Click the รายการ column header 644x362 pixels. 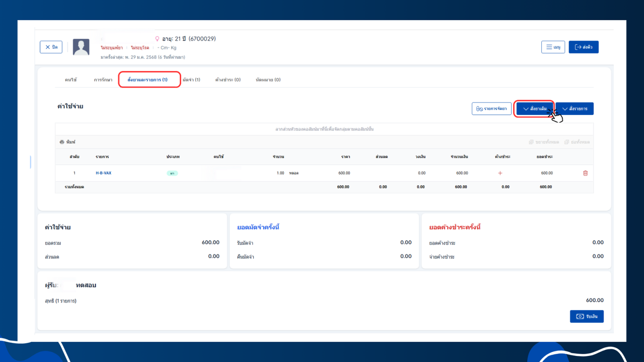(x=102, y=157)
